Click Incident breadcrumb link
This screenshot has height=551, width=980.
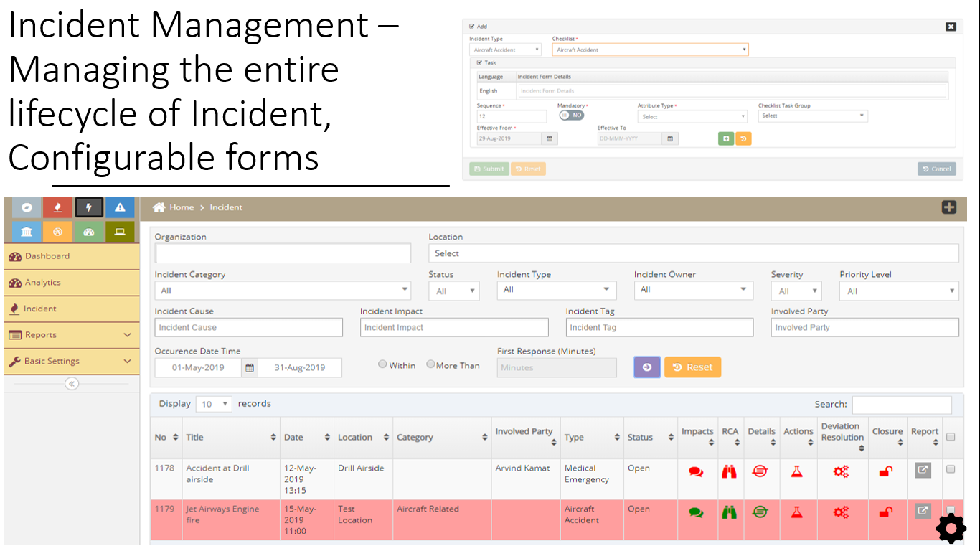226,207
